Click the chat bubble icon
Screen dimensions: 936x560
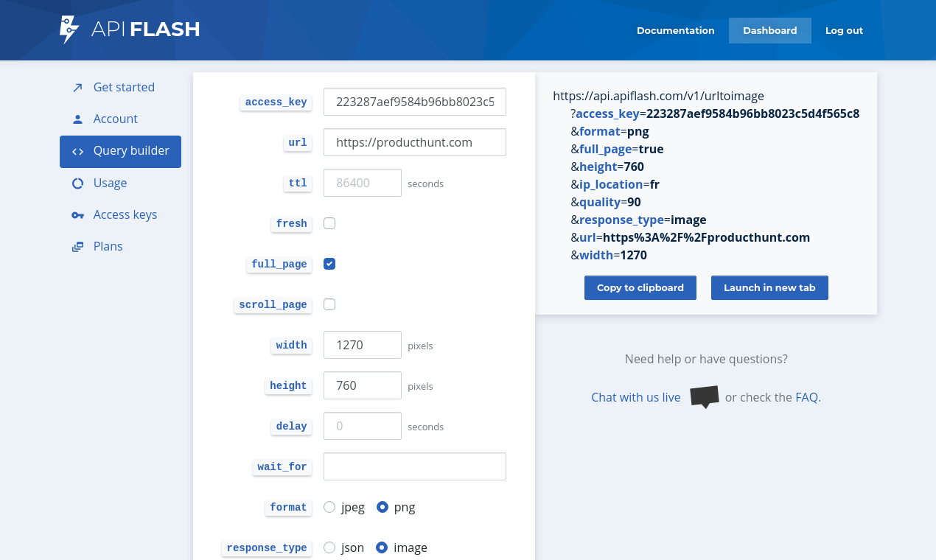click(704, 396)
